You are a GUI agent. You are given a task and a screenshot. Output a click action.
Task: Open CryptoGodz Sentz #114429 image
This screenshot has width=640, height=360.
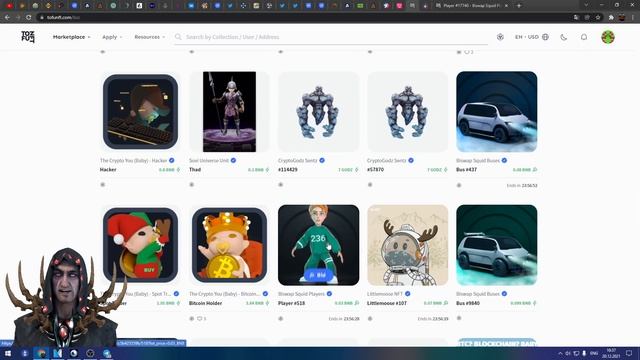[318, 111]
